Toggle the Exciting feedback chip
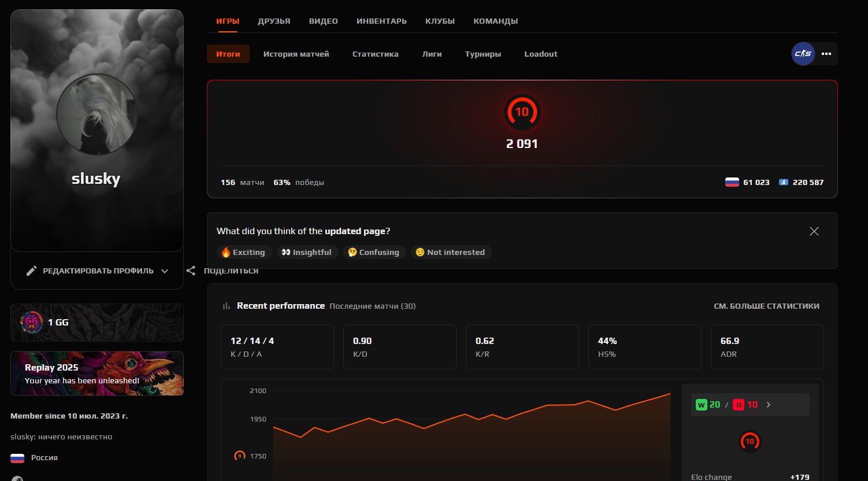Screen dimensions: 868x481 (244, 252)
